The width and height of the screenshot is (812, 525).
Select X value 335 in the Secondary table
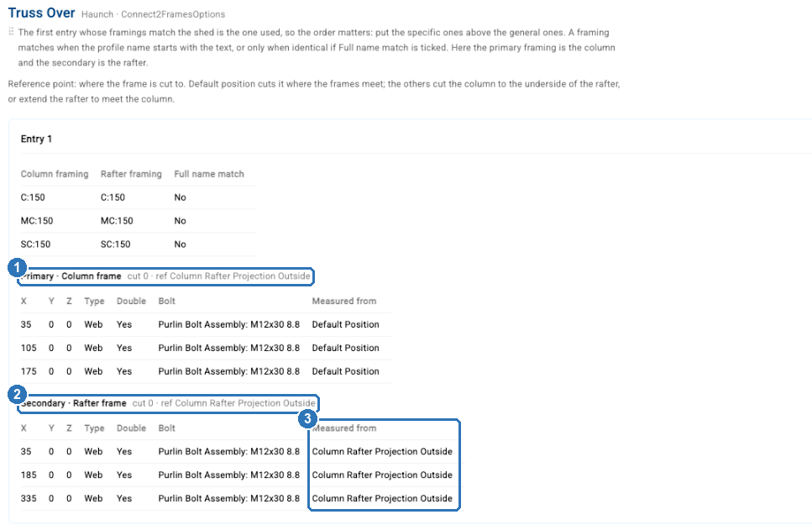click(x=29, y=498)
